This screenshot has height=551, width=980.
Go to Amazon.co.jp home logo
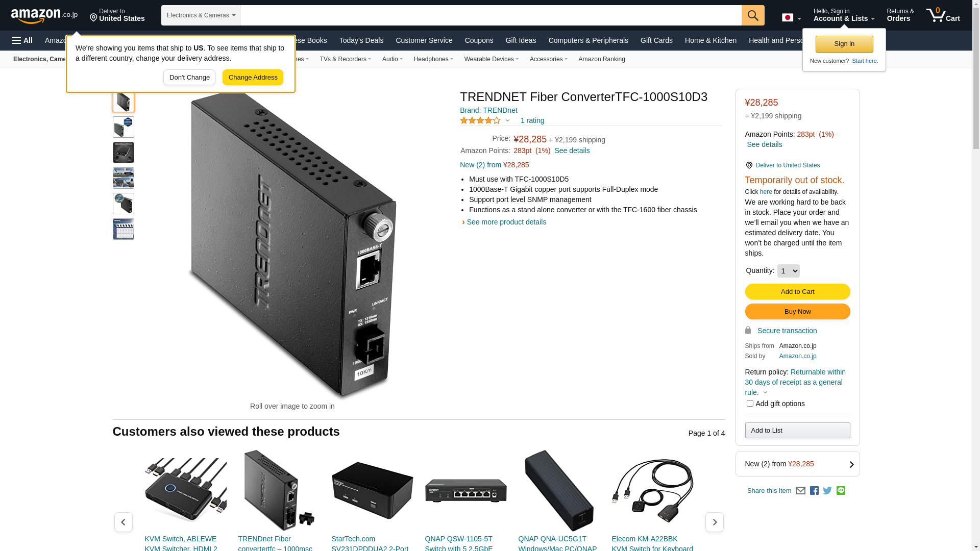[x=44, y=15]
